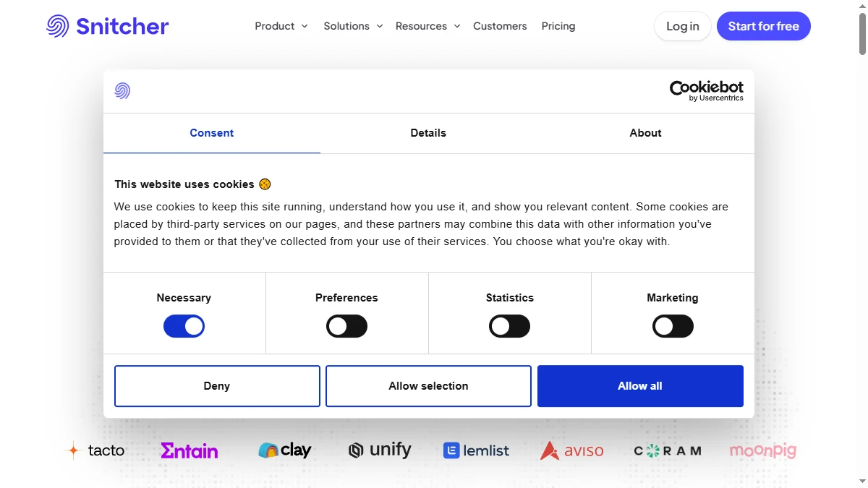Viewport: 868px width, 488px height.
Task: Enable the Preferences cookies toggle
Action: click(346, 326)
